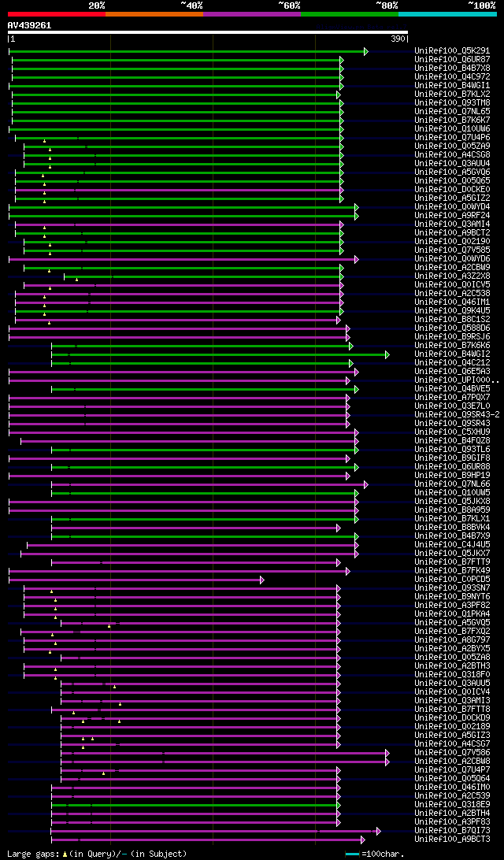Viewport: 504px width, 860px height.
Task: Select hit label UniRef100_Q7V585
Action: [453, 250]
